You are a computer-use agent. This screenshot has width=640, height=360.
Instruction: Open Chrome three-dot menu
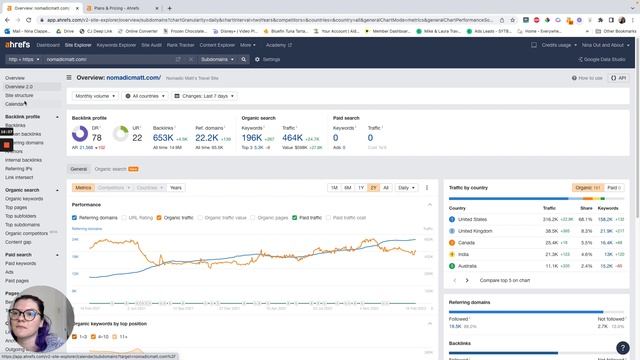pos(633,20)
